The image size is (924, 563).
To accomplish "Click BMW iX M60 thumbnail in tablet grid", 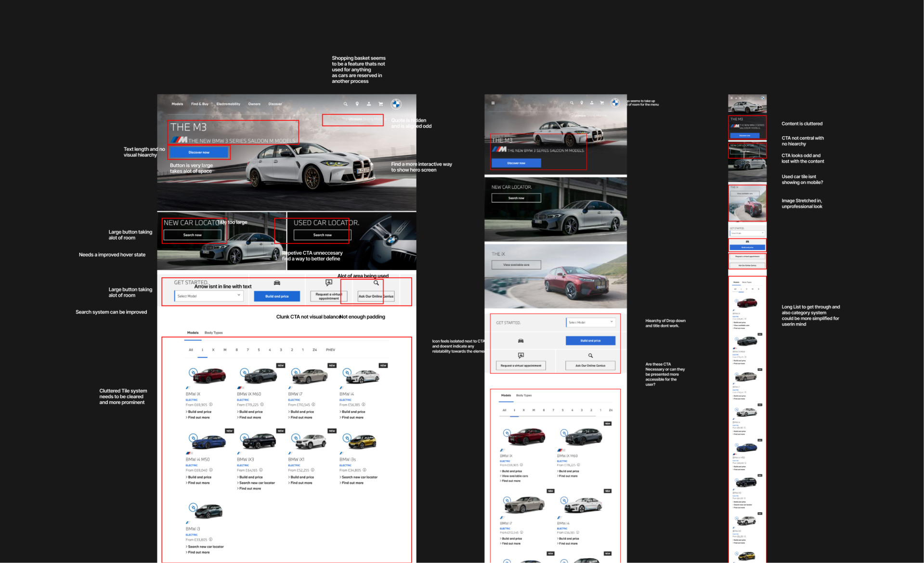I will [583, 436].
